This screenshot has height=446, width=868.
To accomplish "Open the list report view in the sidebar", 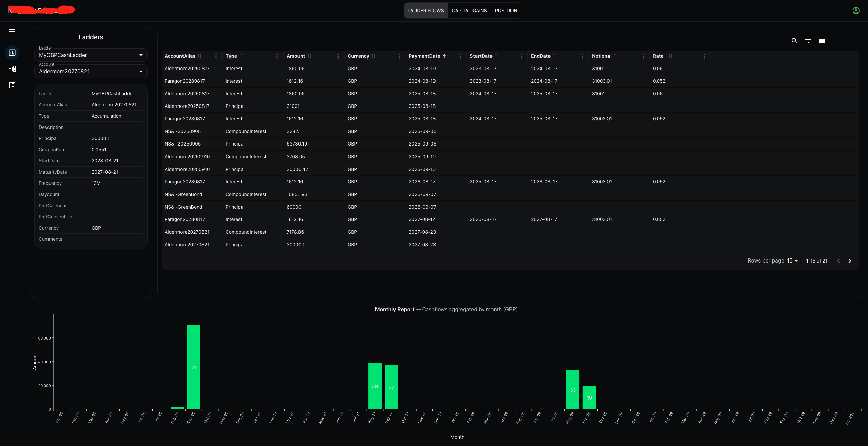I will 12,85.
